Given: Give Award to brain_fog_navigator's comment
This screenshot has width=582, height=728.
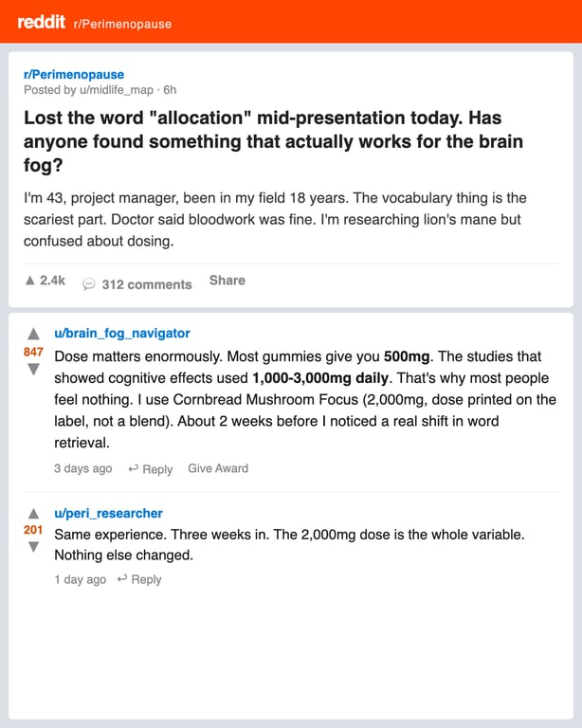Looking at the screenshot, I should coord(218,468).
